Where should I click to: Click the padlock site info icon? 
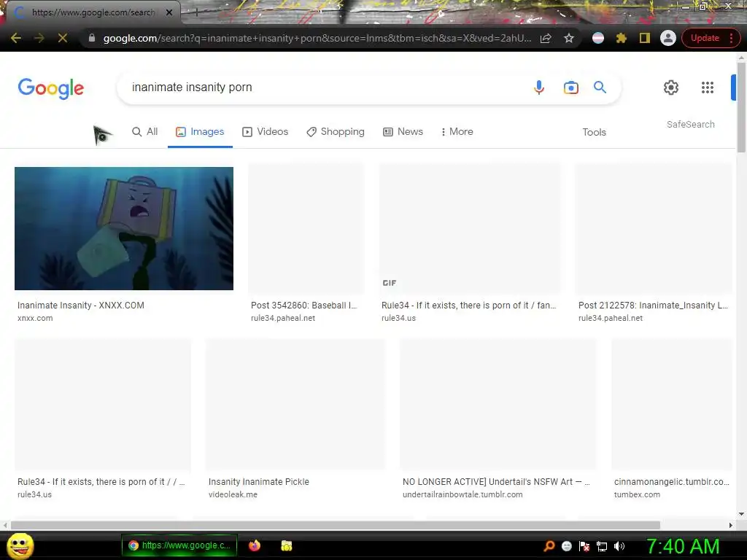[x=92, y=38]
